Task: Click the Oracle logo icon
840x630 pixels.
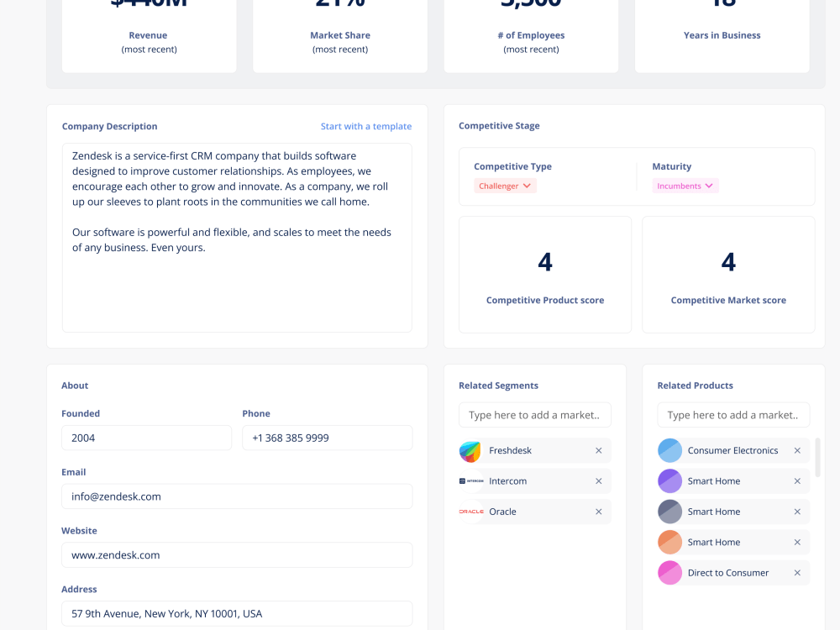Action: click(471, 512)
